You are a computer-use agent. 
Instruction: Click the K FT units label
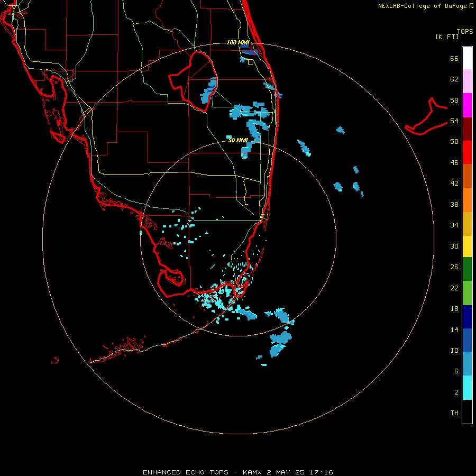point(447,36)
